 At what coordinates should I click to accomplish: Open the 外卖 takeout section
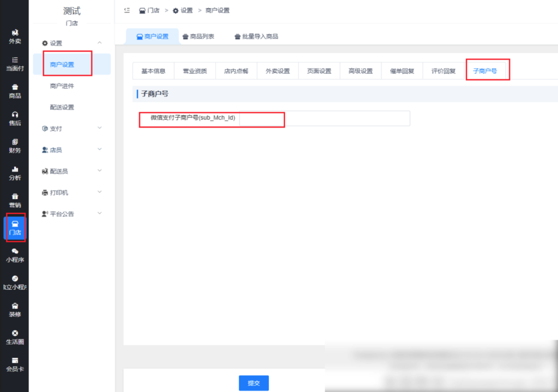coord(14,37)
